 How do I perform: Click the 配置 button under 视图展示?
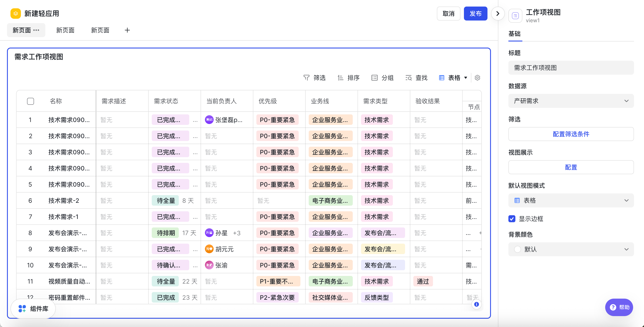pyautogui.click(x=571, y=167)
